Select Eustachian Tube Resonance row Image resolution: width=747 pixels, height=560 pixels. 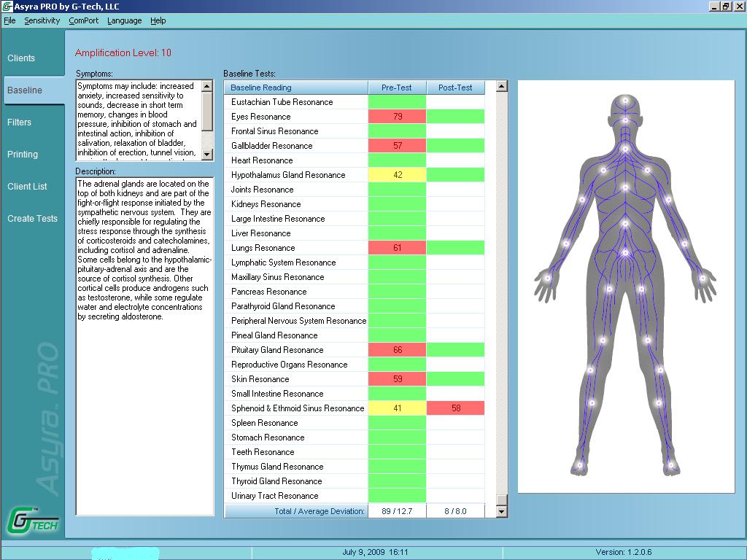[x=355, y=102]
